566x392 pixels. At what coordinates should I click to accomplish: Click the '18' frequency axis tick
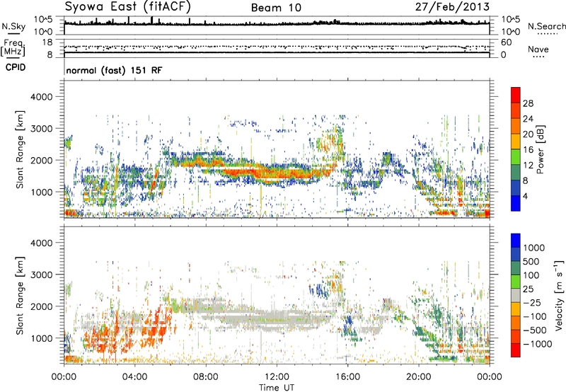pos(47,42)
